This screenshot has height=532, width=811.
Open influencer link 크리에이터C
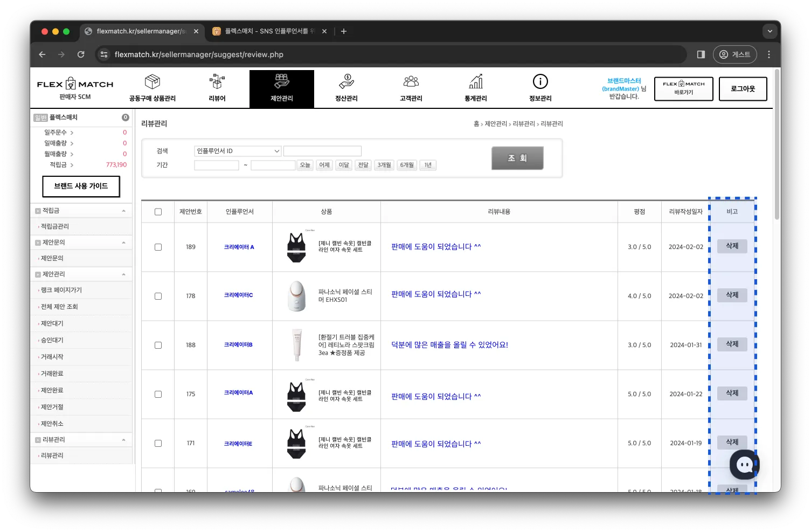click(x=238, y=295)
